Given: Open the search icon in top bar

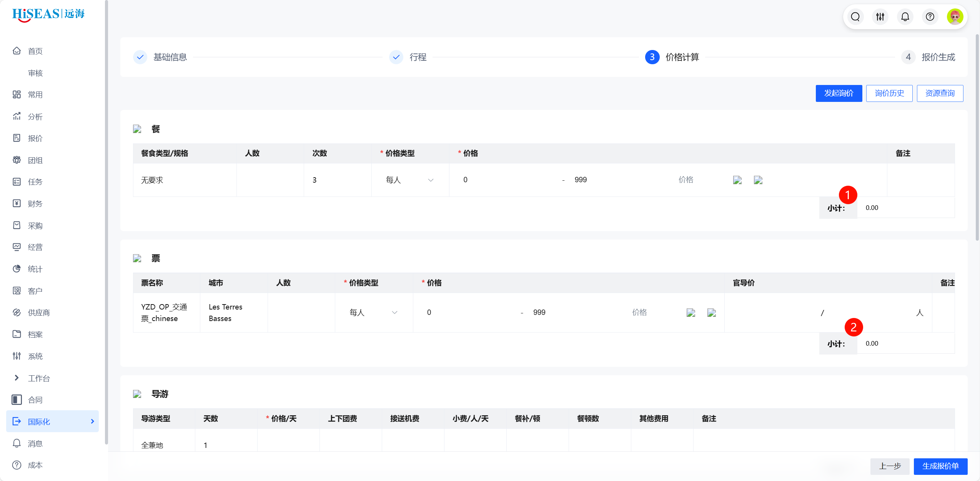Looking at the screenshot, I should [855, 17].
